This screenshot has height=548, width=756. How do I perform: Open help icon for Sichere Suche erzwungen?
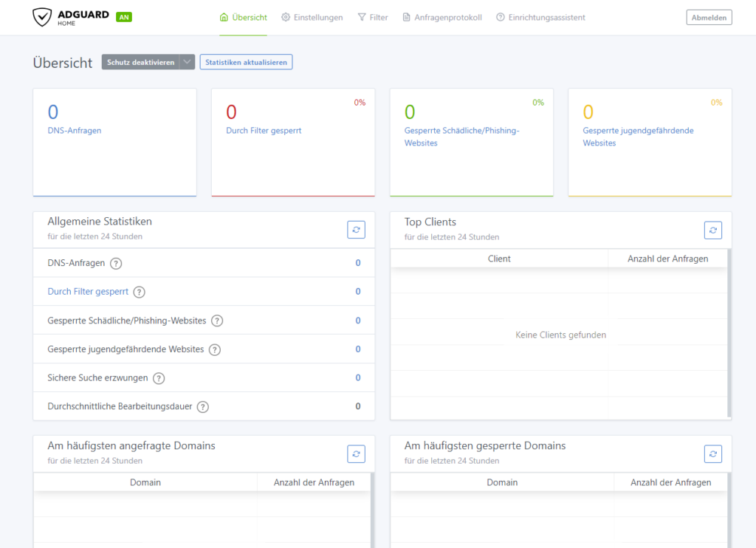tap(159, 378)
